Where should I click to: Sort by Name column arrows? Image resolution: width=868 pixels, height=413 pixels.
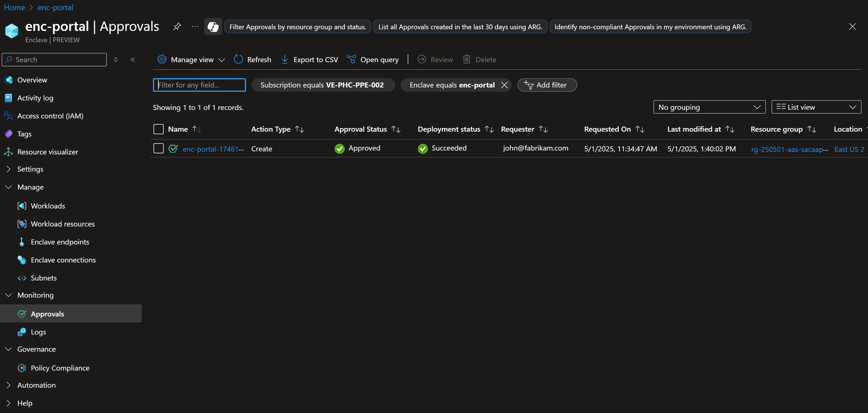coord(197,129)
